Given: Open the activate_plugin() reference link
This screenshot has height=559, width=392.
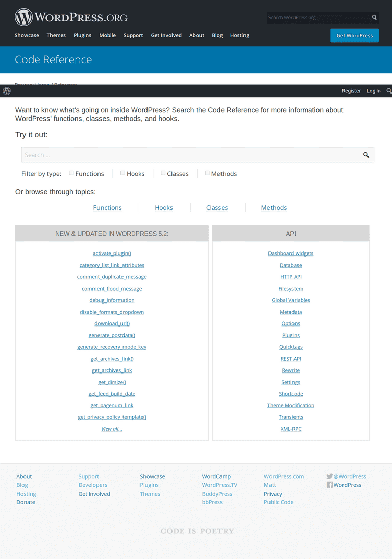Looking at the screenshot, I should tap(112, 253).
